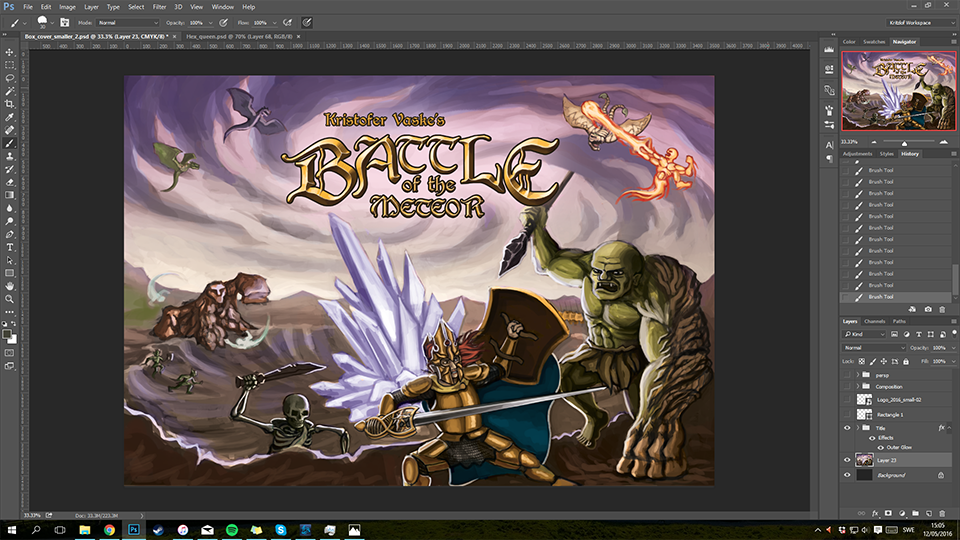Hide the Layer 23 layer

click(847, 460)
